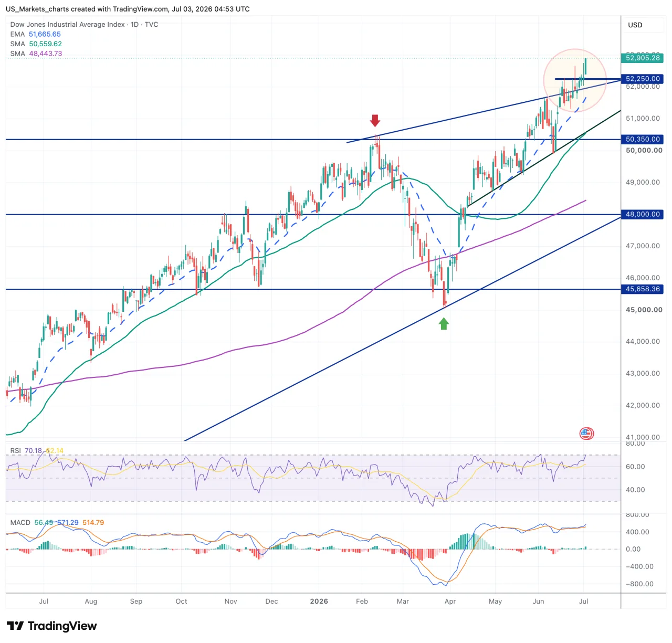
Task: Click the Jun label on time axis
Action: (x=538, y=601)
